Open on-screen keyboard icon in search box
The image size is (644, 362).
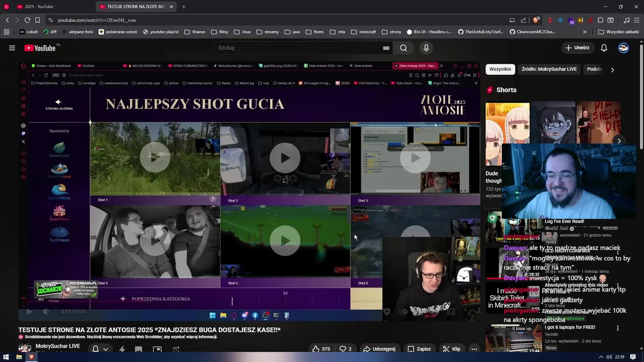coord(386,48)
